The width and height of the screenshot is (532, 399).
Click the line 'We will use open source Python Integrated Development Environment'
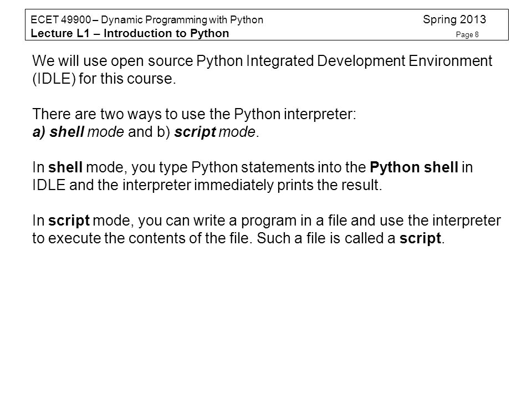(262, 62)
